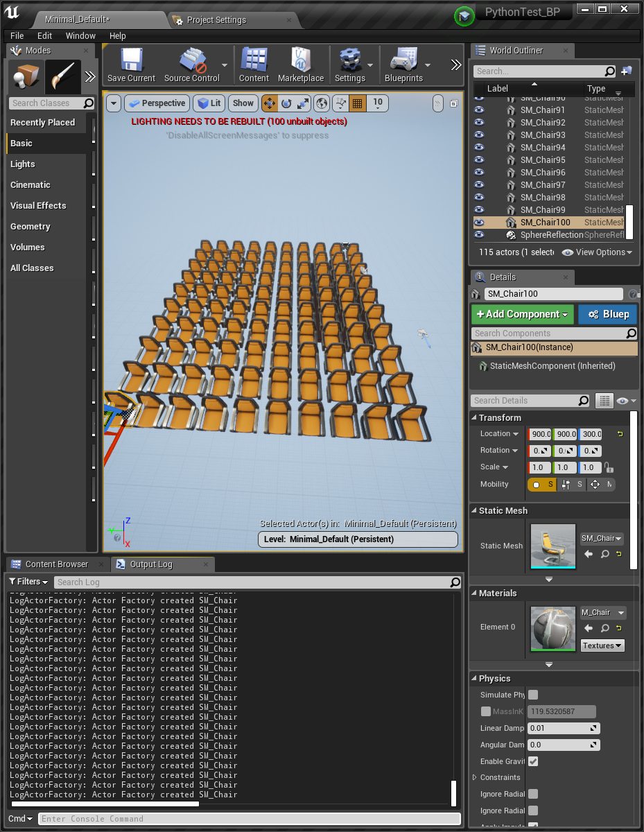644x832 pixels.
Task: Hide SM_Chair100 with its eye icon
Action: [x=479, y=223]
